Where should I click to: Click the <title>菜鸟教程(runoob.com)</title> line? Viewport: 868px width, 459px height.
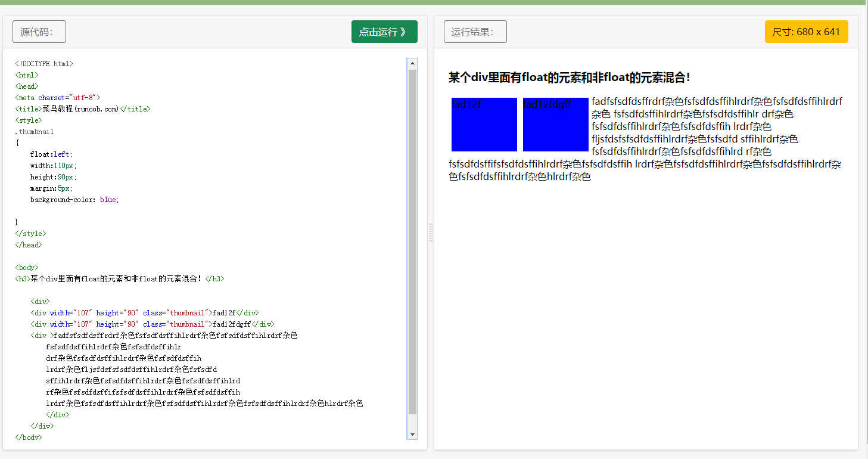click(x=83, y=109)
